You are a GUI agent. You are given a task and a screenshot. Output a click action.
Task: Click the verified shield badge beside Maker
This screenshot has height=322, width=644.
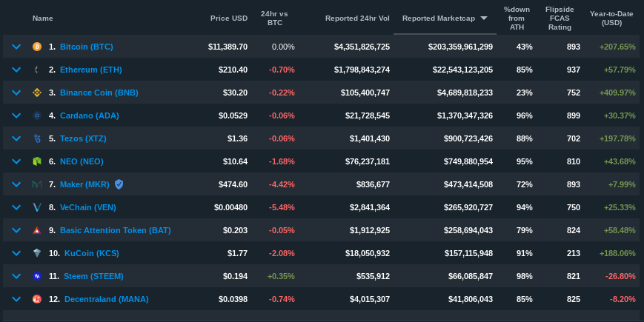click(x=119, y=184)
